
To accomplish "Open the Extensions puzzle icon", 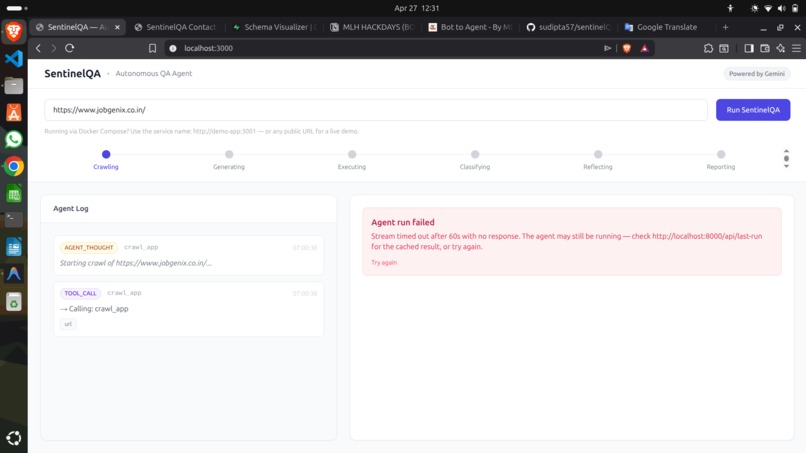I will 708,48.
